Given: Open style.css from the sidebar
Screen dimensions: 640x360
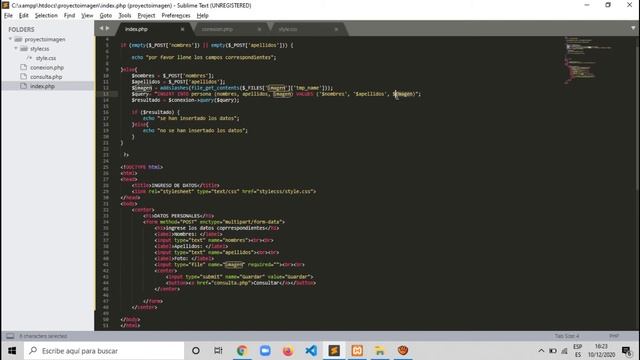Looking at the screenshot, I should click(x=46, y=58).
